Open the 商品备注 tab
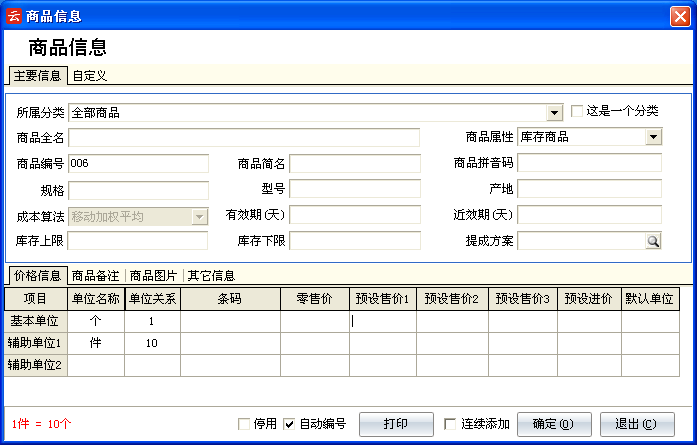 [96, 275]
